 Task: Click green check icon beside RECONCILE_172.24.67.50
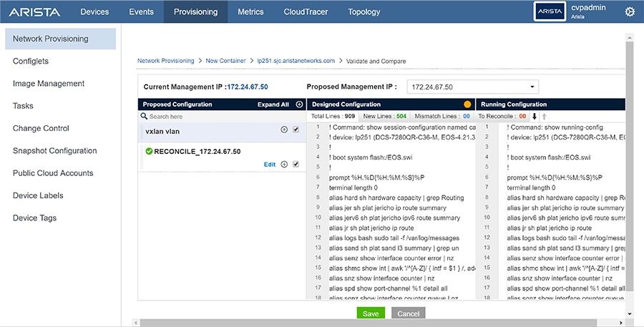click(149, 151)
